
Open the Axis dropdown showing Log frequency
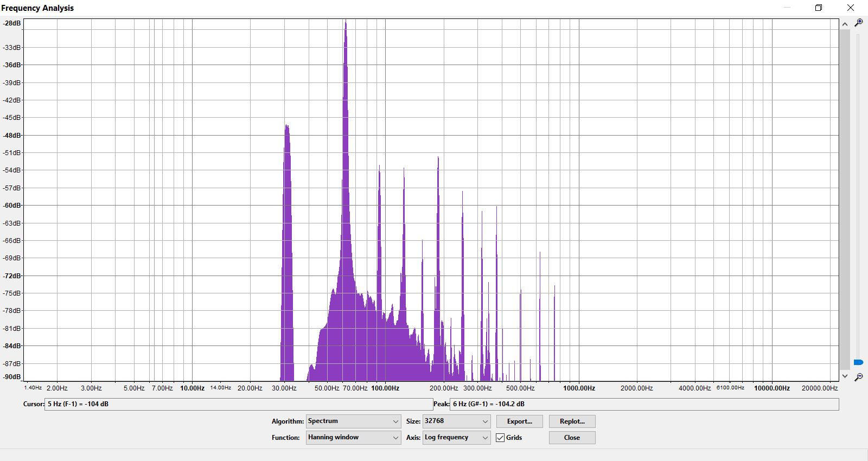[x=456, y=438]
